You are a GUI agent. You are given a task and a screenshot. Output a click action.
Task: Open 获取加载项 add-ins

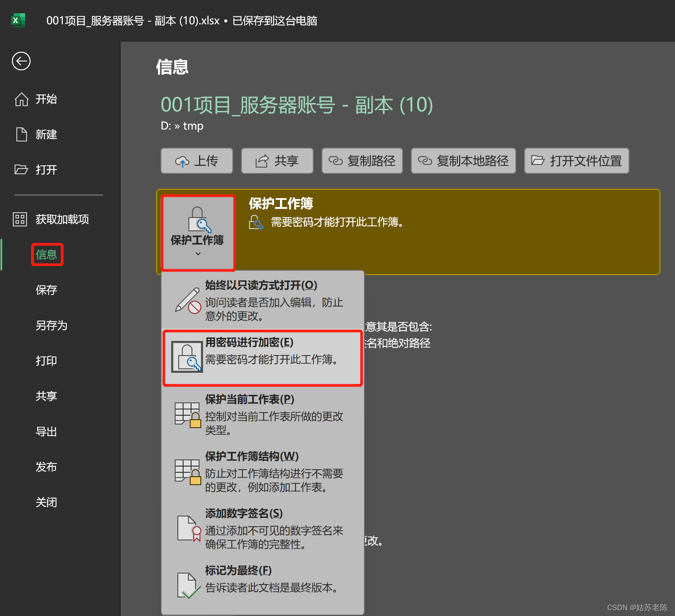tap(62, 219)
